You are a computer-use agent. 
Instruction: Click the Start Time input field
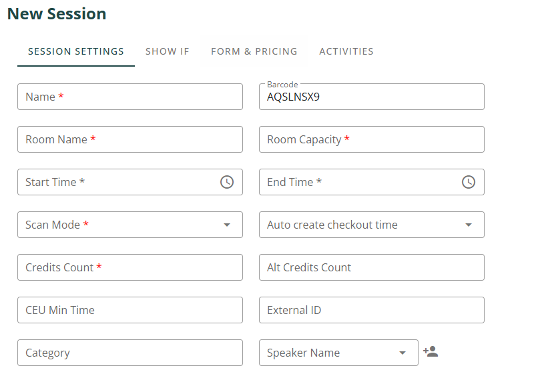tap(130, 182)
